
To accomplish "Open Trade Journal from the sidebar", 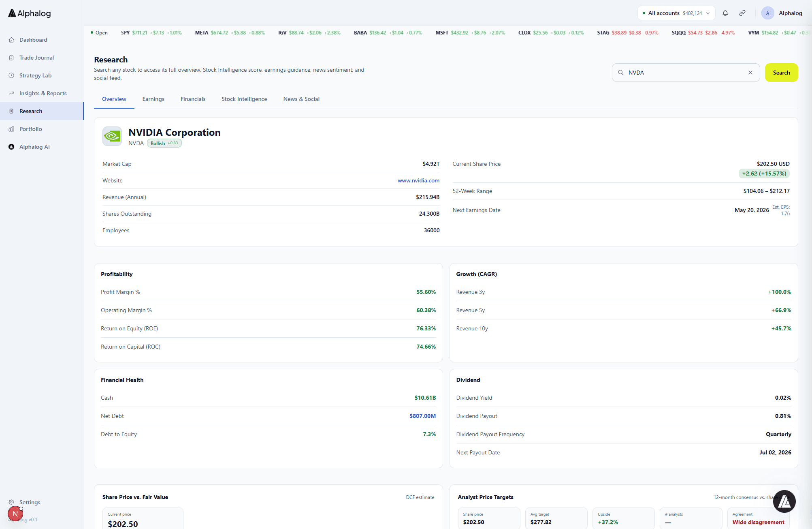I will pyautogui.click(x=42, y=58).
